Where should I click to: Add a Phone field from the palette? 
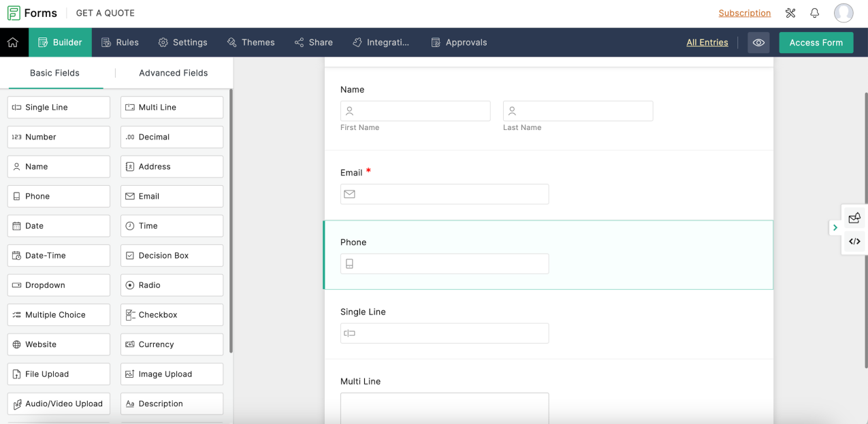(x=59, y=196)
